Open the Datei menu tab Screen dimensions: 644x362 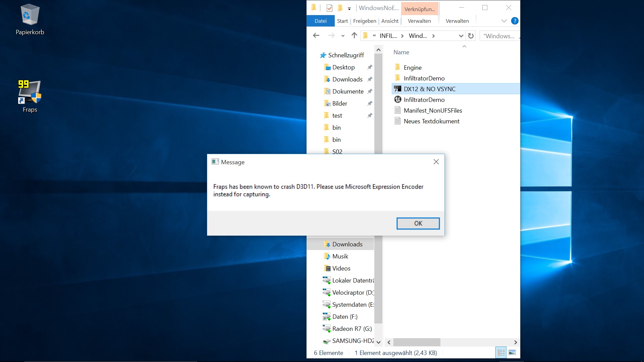320,21
